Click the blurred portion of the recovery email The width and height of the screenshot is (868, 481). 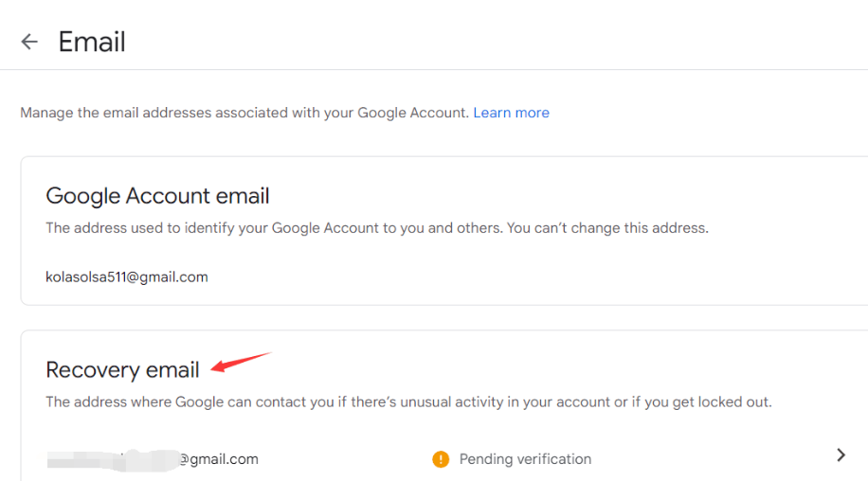[113, 460]
